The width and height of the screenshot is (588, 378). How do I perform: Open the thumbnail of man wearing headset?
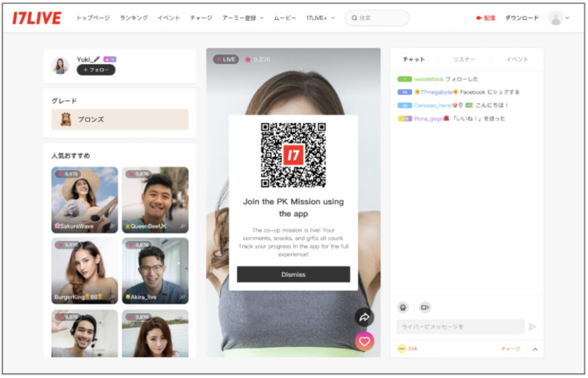click(x=84, y=333)
